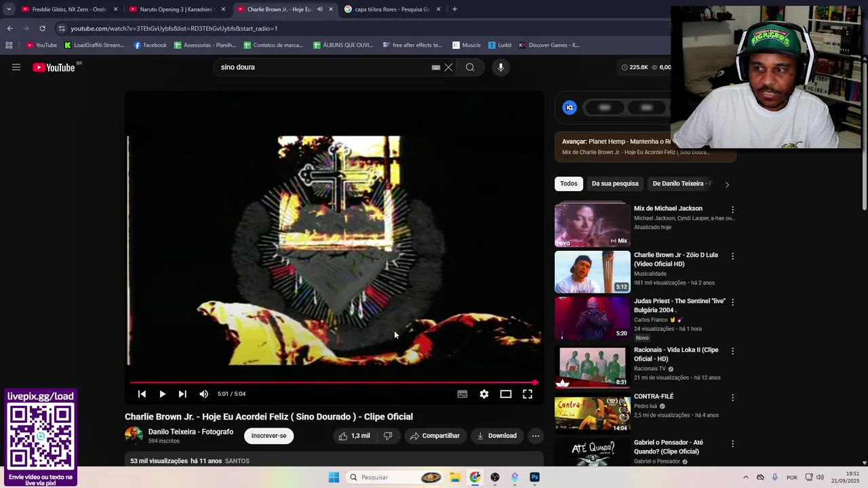Open the Lurkit bookmark
868x488 pixels.
(500, 45)
